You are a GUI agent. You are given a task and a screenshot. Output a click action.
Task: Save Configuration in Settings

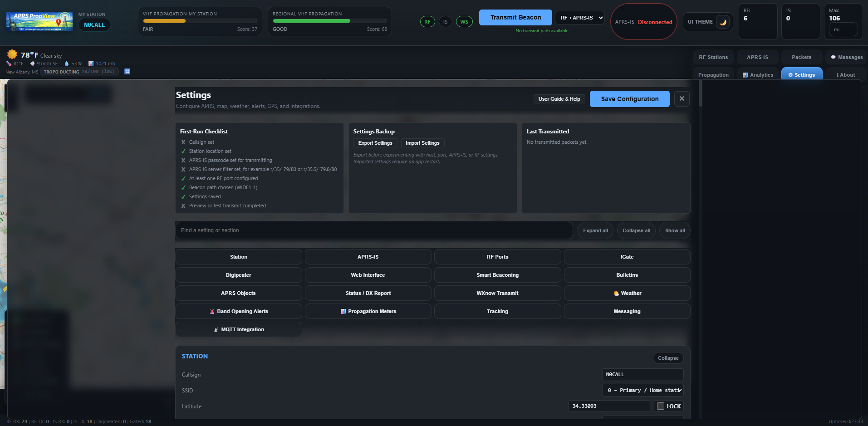pyautogui.click(x=629, y=99)
